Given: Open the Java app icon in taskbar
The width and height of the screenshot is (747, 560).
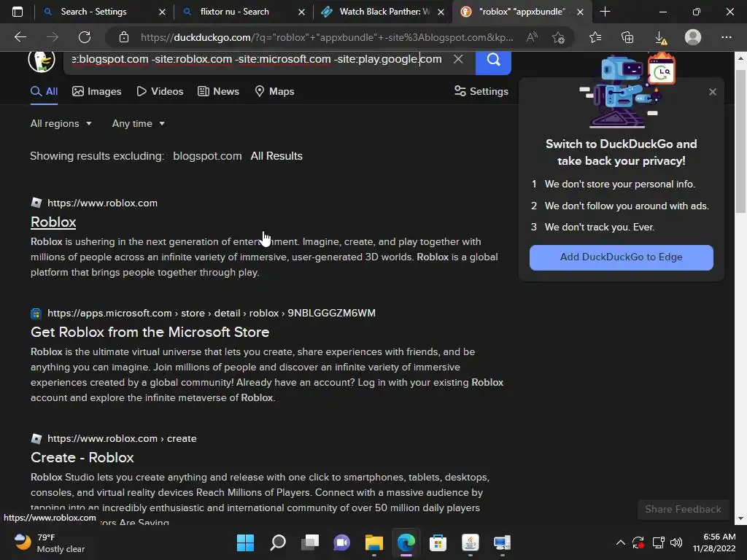Looking at the screenshot, I should pos(471,542).
